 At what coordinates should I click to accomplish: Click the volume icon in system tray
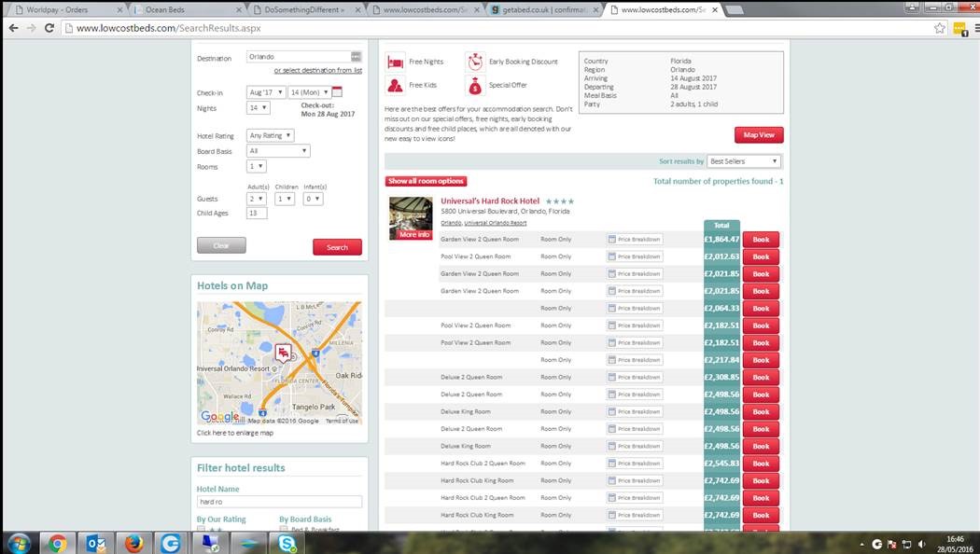coord(922,544)
